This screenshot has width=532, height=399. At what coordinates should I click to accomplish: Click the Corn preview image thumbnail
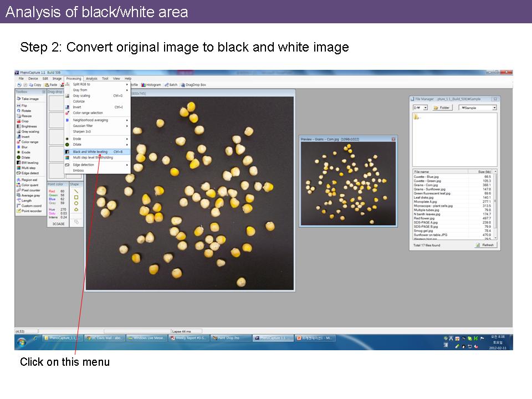[x=347, y=183]
